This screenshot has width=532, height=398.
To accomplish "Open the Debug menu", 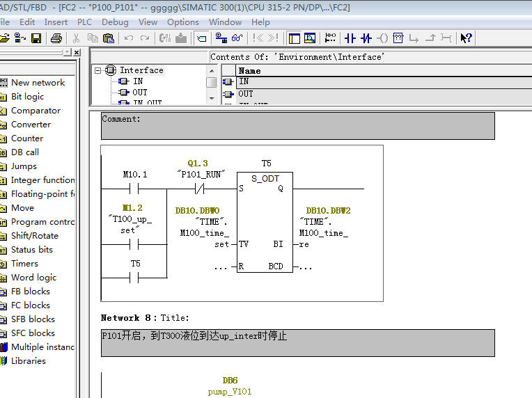I will tap(115, 22).
